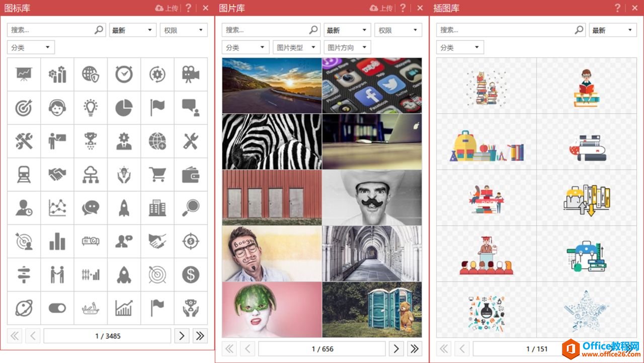Viewport: 644px width, 363px height.
Task: Select the toggle switch icon
Action: coord(57,308)
